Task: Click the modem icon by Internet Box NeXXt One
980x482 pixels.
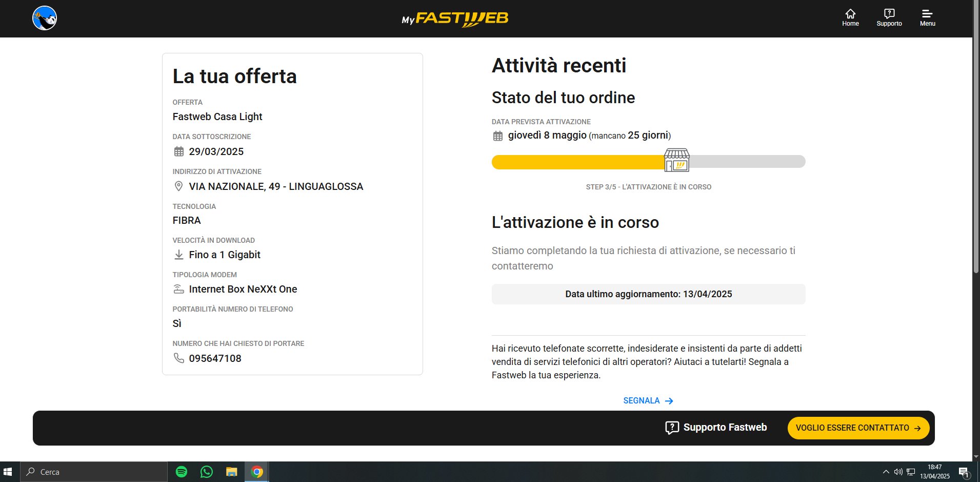Action: coord(178,289)
